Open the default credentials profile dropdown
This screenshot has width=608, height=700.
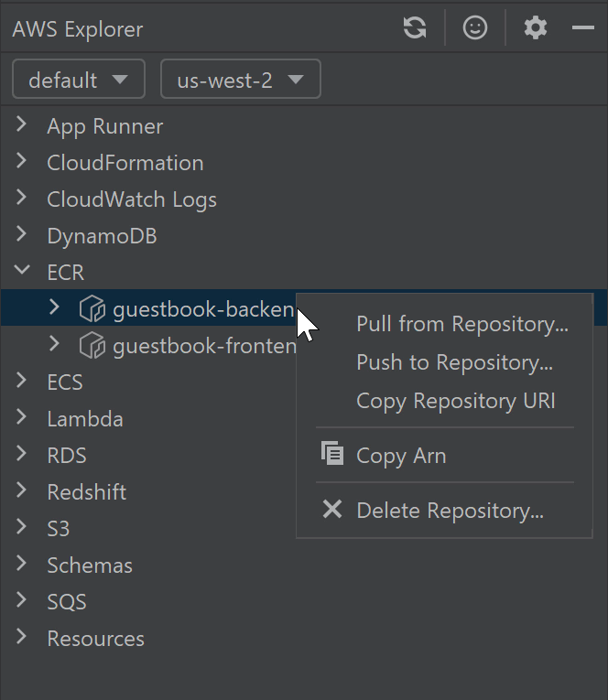(79, 80)
